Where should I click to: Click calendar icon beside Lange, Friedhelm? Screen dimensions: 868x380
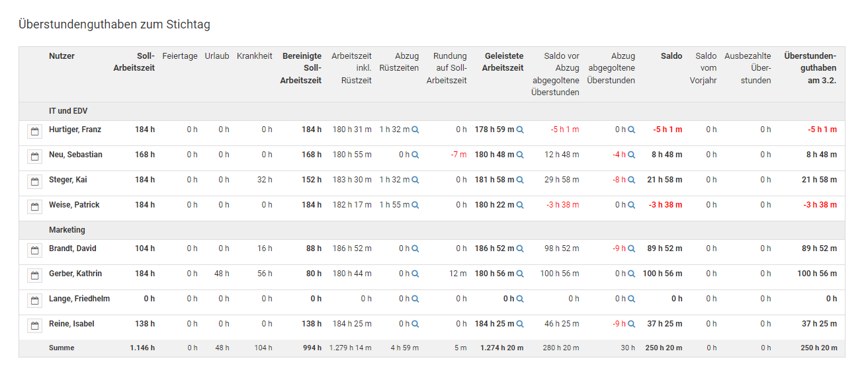(x=34, y=301)
